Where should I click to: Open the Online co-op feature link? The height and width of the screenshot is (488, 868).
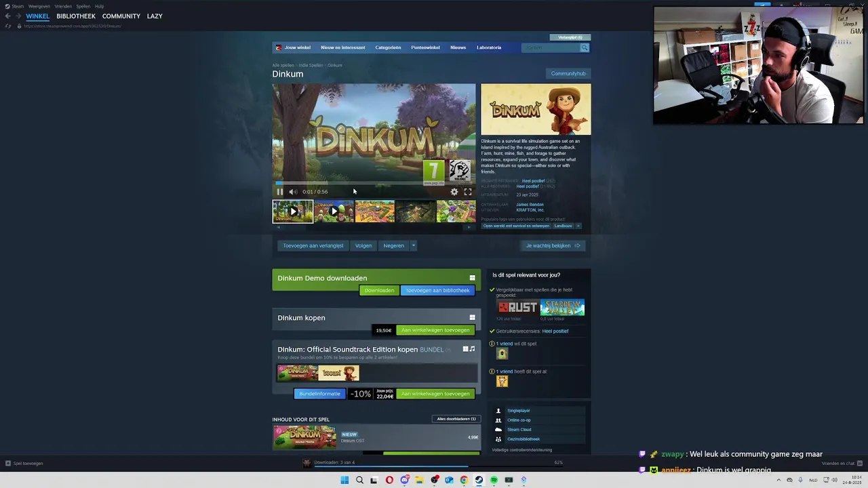tap(519, 420)
